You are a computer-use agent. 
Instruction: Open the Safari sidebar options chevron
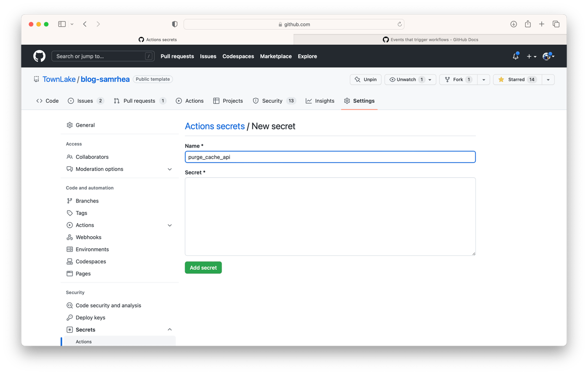(x=72, y=24)
